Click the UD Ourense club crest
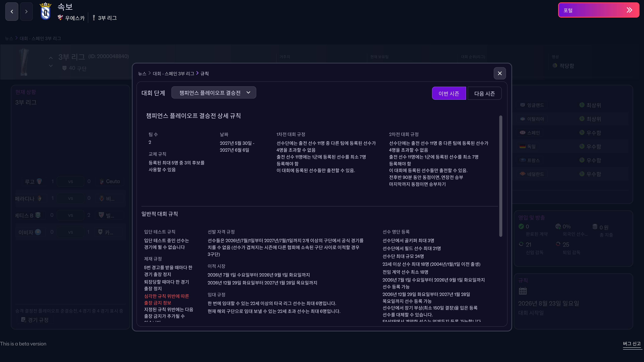Viewport: 644px width, 362px height. tap(45, 12)
